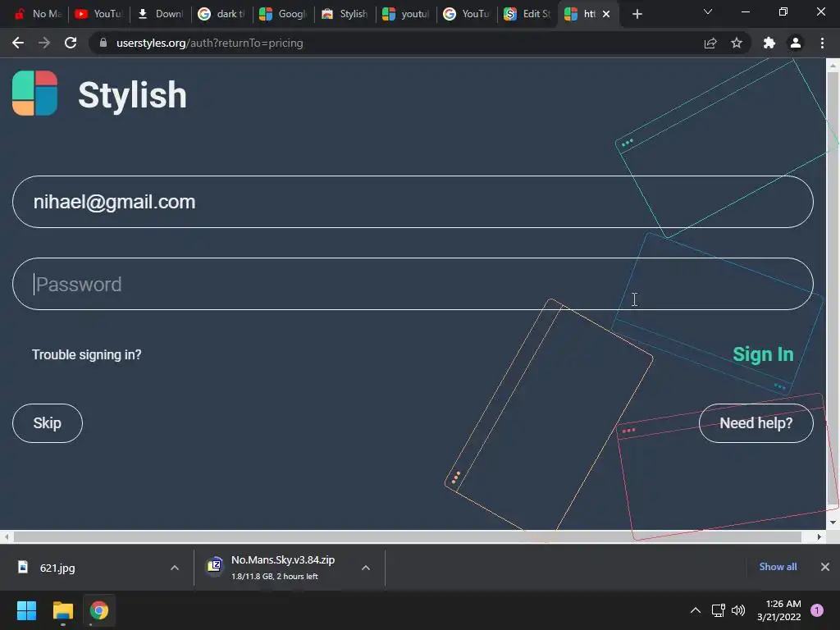Click vertical scrollbar up arrow
Viewport: 840px width, 630px height.
click(833, 66)
